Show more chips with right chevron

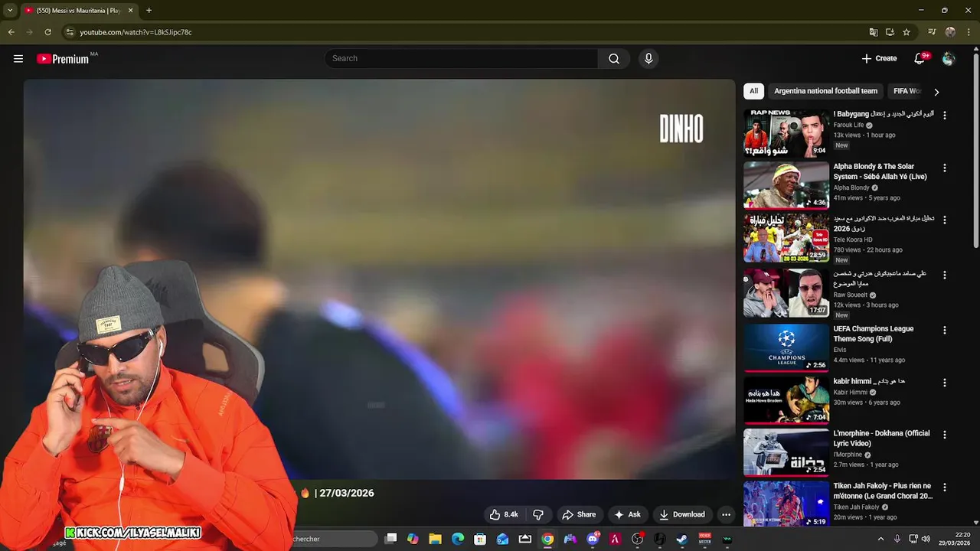pos(936,92)
